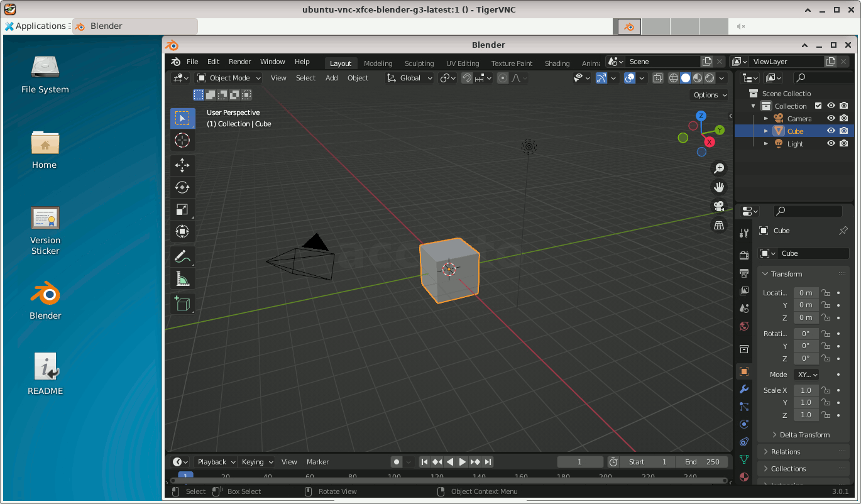Image resolution: width=861 pixels, height=504 pixels.
Task: Switch orthographic/perspective with grid icon
Action: (x=719, y=225)
